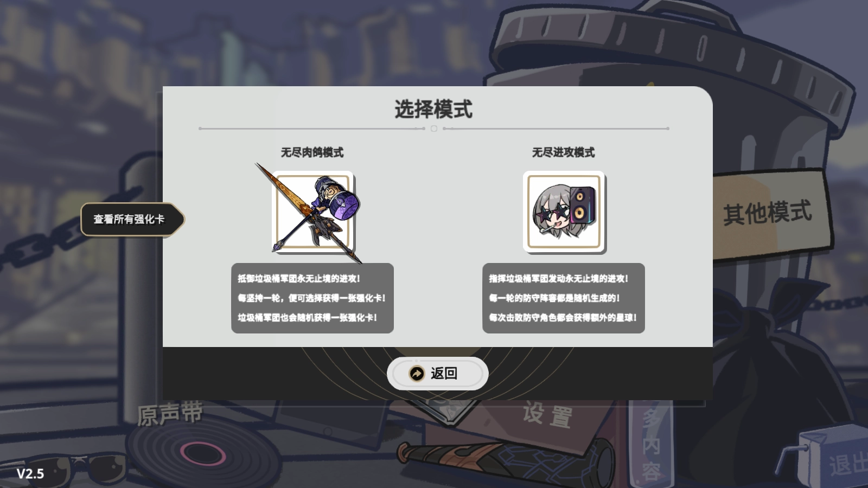Screen dimensions: 868x488
Task: Click the V2.5 version label
Action: pyautogui.click(x=30, y=474)
